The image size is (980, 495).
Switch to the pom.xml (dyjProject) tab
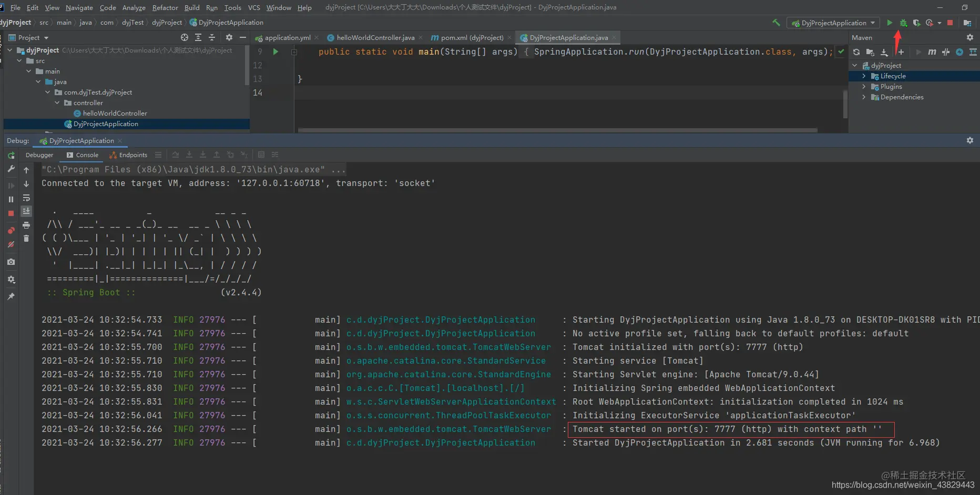pyautogui.click(x=472, y=38)
